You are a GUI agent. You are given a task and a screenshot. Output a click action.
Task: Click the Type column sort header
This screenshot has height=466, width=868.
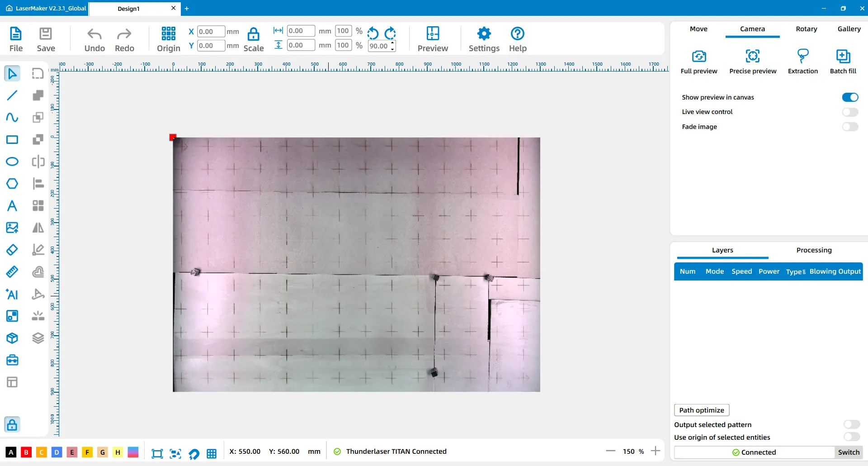(795, 271)
